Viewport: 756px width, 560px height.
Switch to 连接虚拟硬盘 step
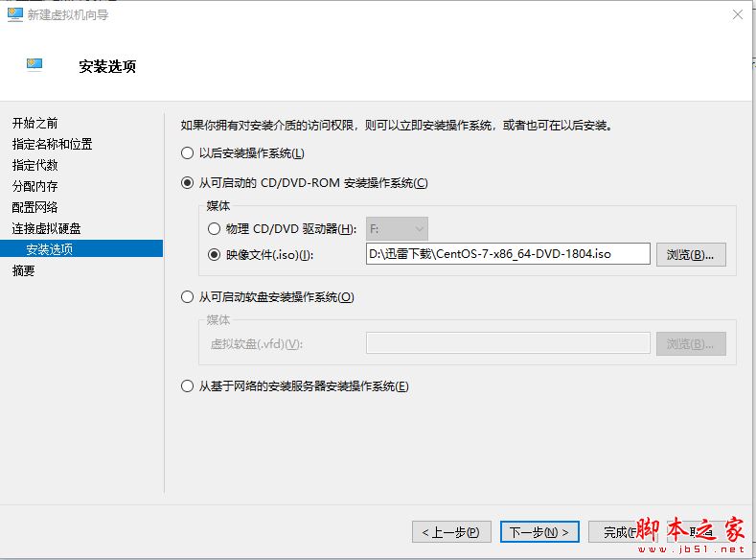pos(46,228)
